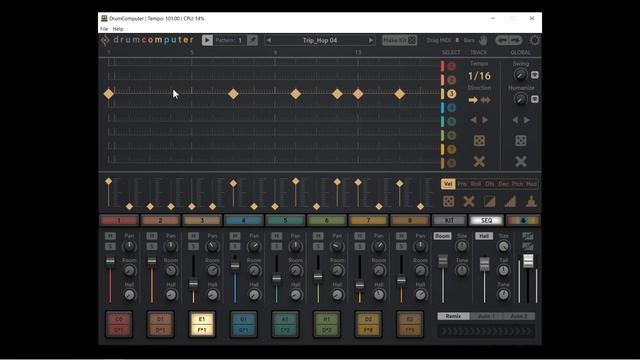Open the Trip_Hop 04 preset selector
This screenshot has width=640, height=360.
click(320, 40)
